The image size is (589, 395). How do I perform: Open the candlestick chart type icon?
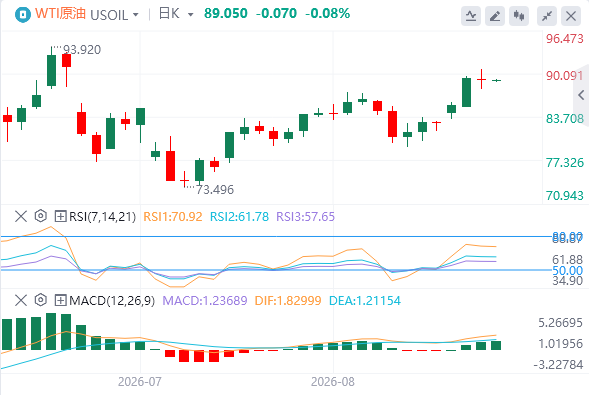(519, 16)
